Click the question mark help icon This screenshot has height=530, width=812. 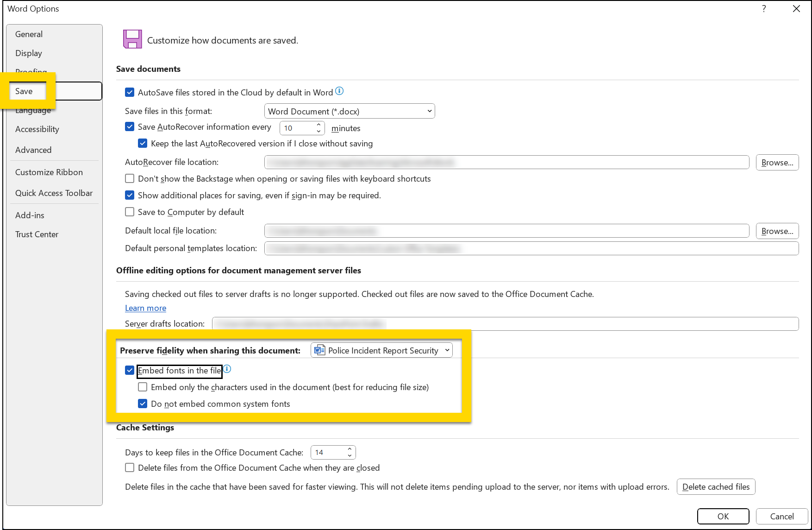(x=764, y=8)
